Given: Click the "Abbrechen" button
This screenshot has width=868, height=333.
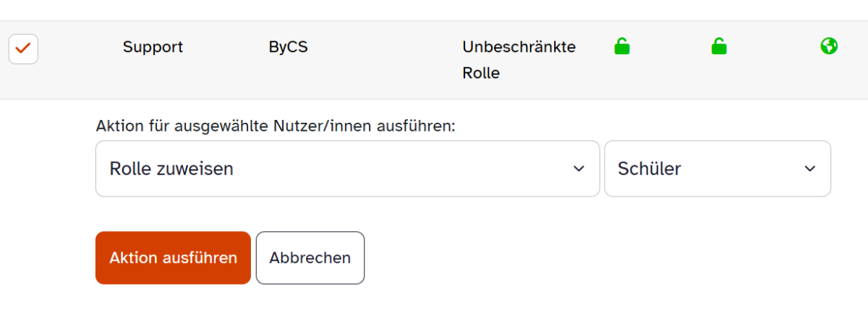Looking at the screenshot, I should pyautogui.click(x=310, y=258).
